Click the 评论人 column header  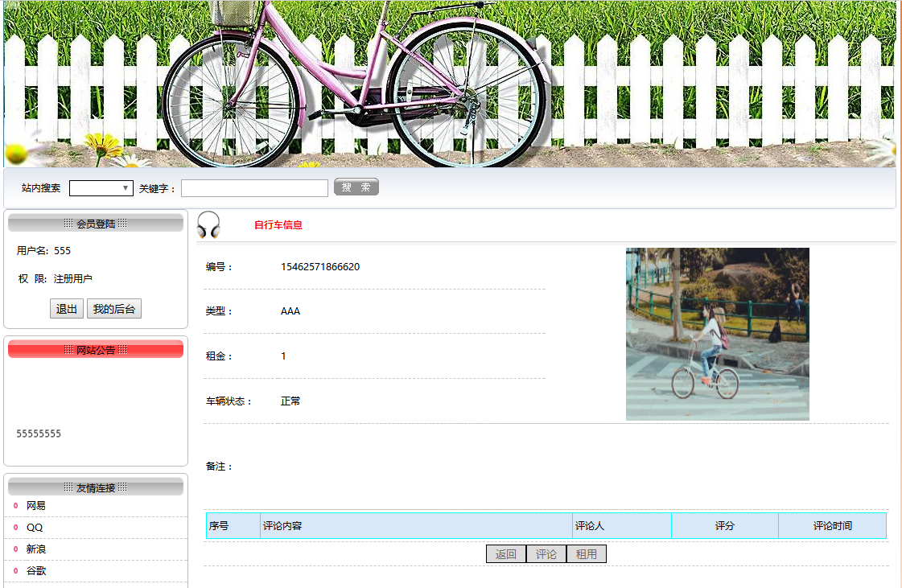point(622,526)
